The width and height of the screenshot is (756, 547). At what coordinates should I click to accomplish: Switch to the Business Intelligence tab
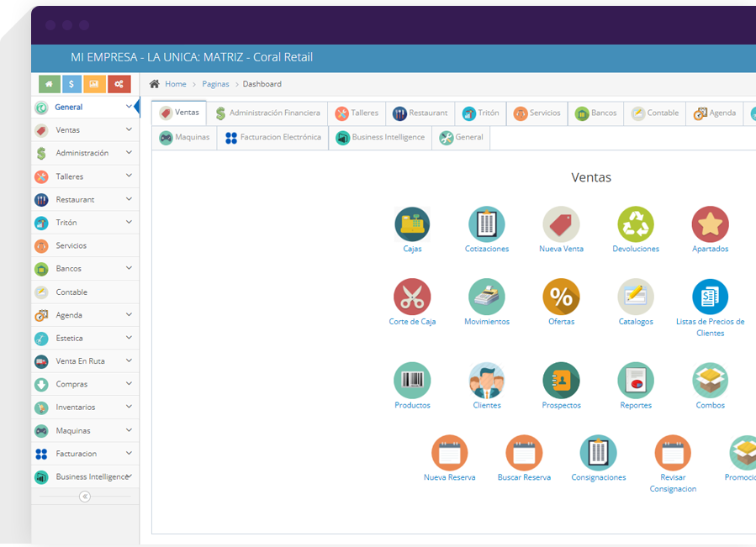click(x=380, y=137)
